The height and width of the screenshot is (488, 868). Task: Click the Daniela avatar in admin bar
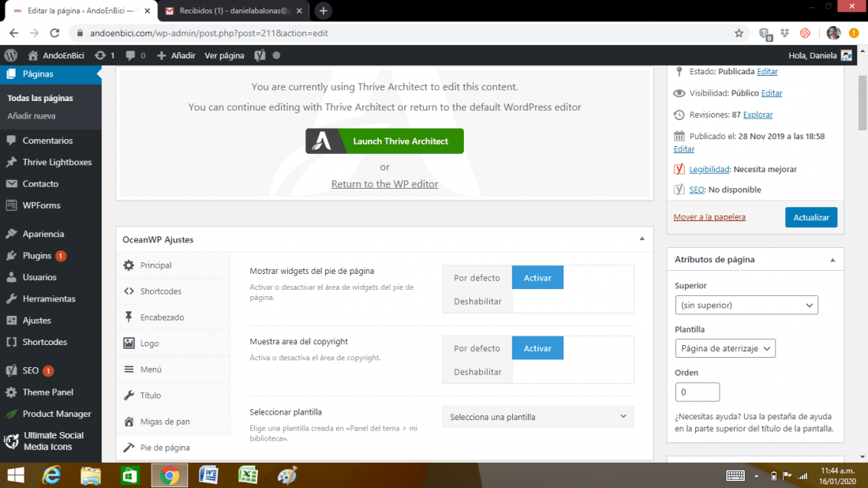[846, 55]
